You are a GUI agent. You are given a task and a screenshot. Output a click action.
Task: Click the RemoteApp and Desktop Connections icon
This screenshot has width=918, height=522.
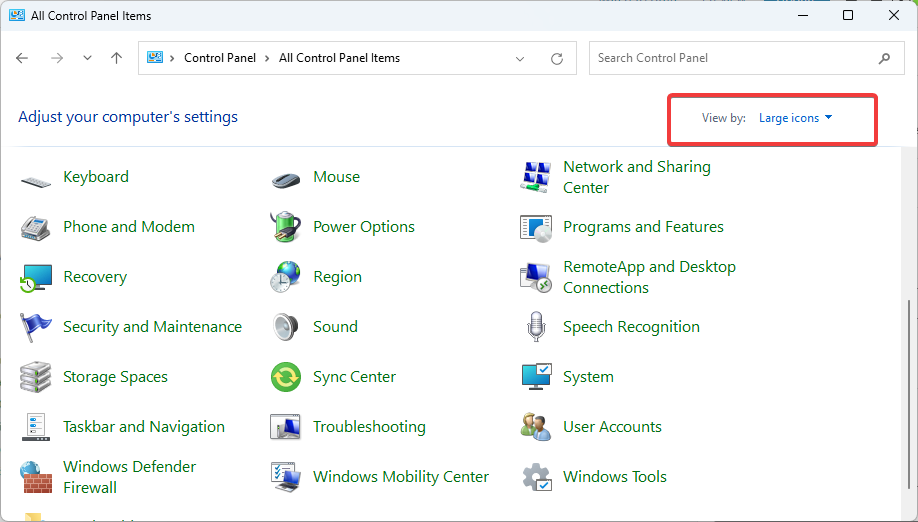[x=535, y=277]
